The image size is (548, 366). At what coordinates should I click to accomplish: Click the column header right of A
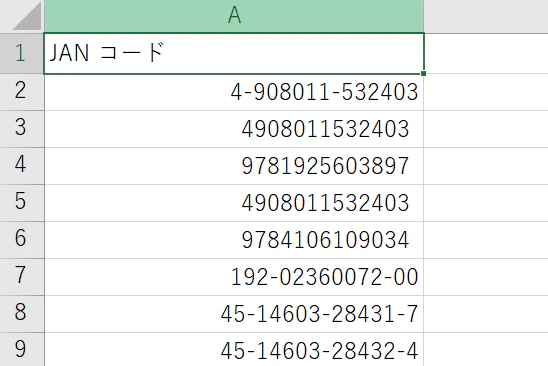486,16
